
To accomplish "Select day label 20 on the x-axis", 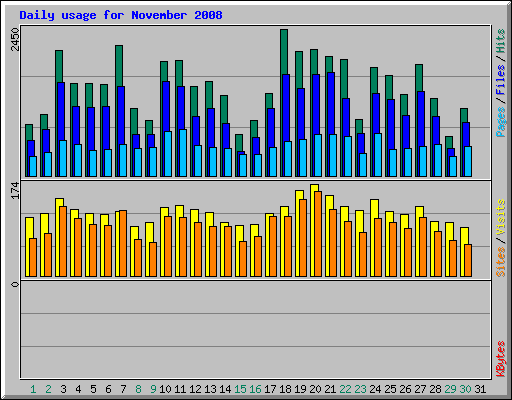I will [x=315, y=389].
